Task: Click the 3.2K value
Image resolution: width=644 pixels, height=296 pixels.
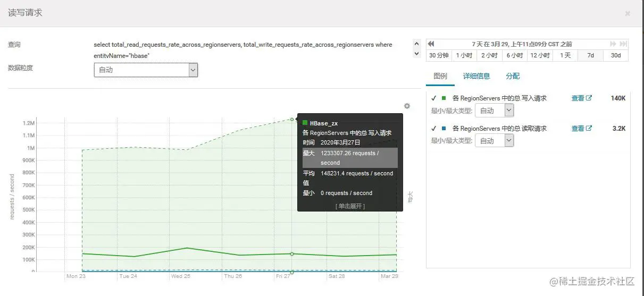Action: 619,129
